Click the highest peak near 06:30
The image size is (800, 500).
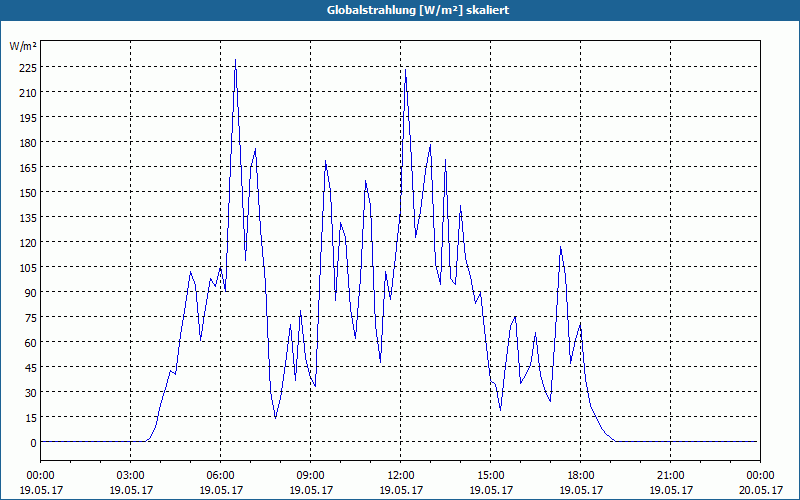[235, 60]
